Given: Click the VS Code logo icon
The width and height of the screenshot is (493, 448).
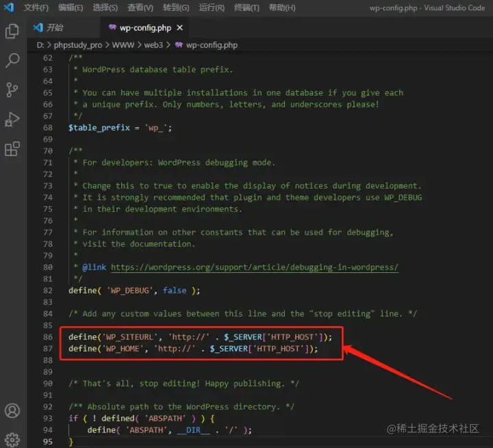Looking at the screenshot, I should (9, 8).
